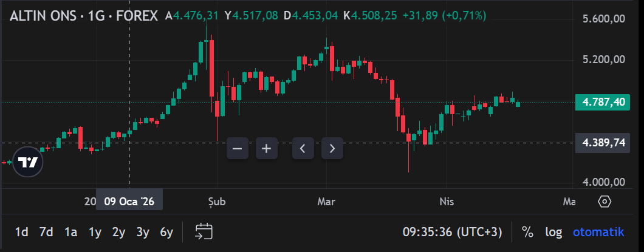
Task: Choose the 2y time range
Action: coord(118,232)
